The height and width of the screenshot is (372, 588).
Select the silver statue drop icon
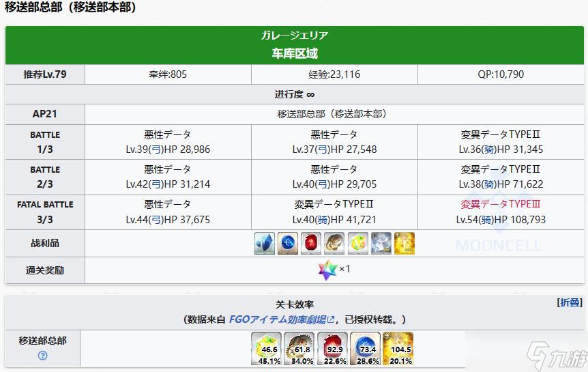[381, 244]
